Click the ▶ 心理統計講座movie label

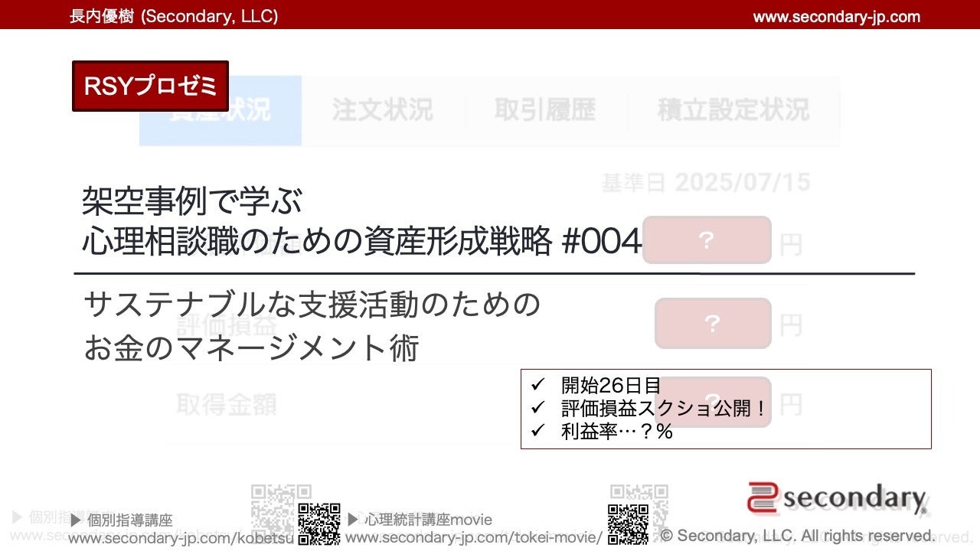[x=420, y=520]
